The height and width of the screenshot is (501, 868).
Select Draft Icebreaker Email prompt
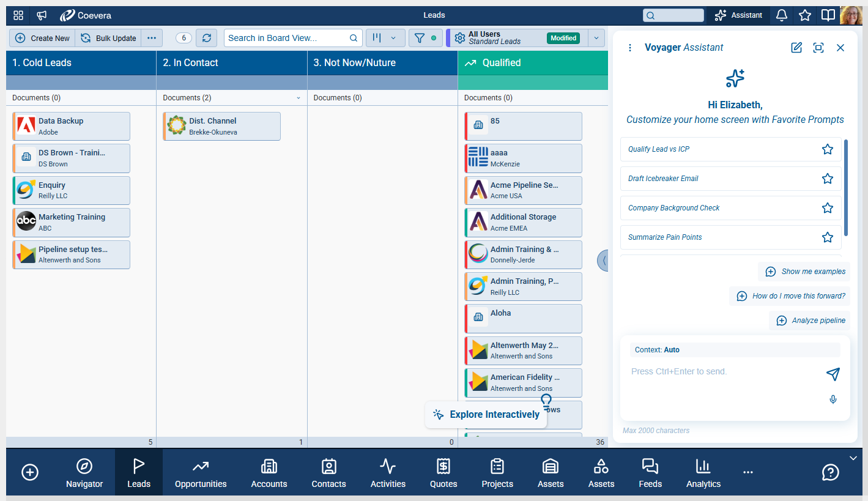(731, 179)
